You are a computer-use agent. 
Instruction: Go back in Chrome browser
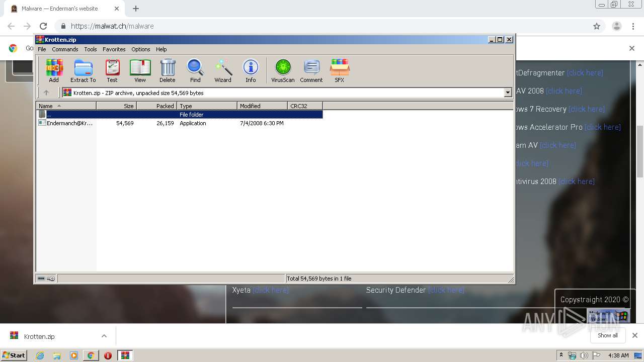(11, 26)
